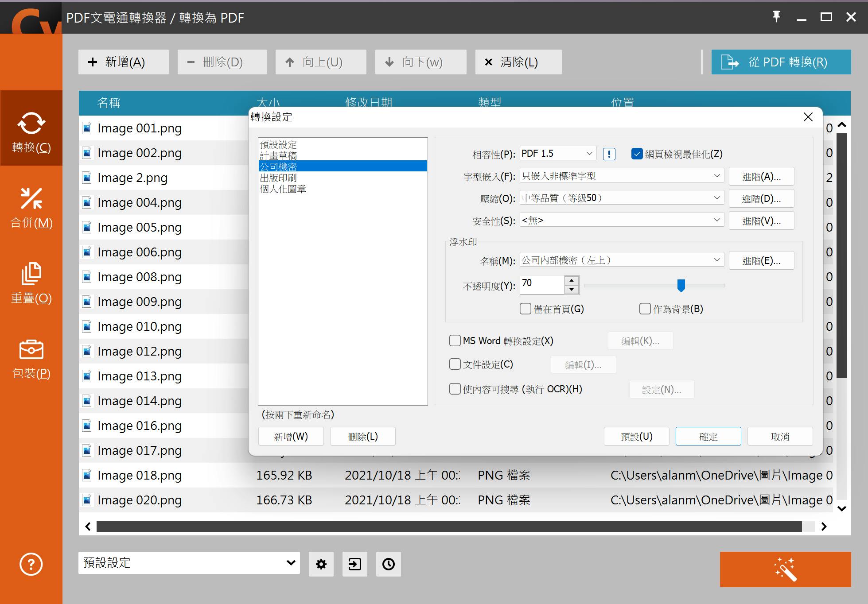The height and width of the screenshot is (604, 868).
Task: Click the clock schedule icon
Action: coord(388,564)
